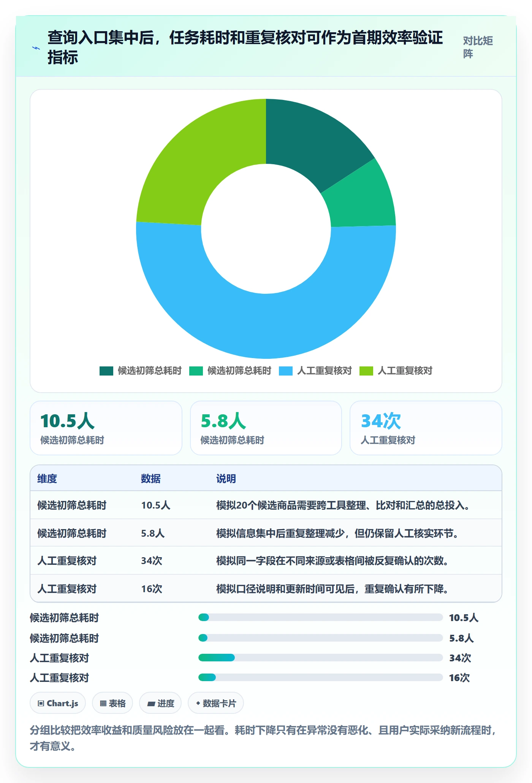This screenshot has height=783, width=532.
Task: Select the table cell 16次
Action: pyautogui.click(x=152, y=589)
